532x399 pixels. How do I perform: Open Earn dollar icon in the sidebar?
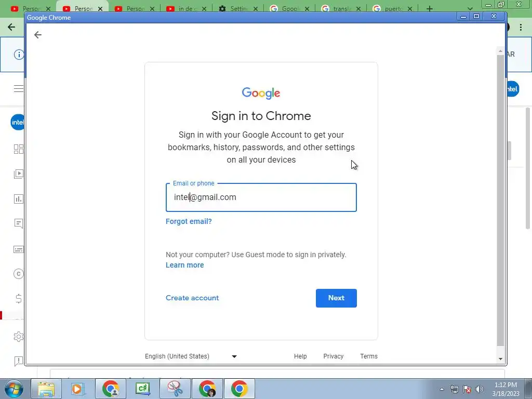[19, 299]
